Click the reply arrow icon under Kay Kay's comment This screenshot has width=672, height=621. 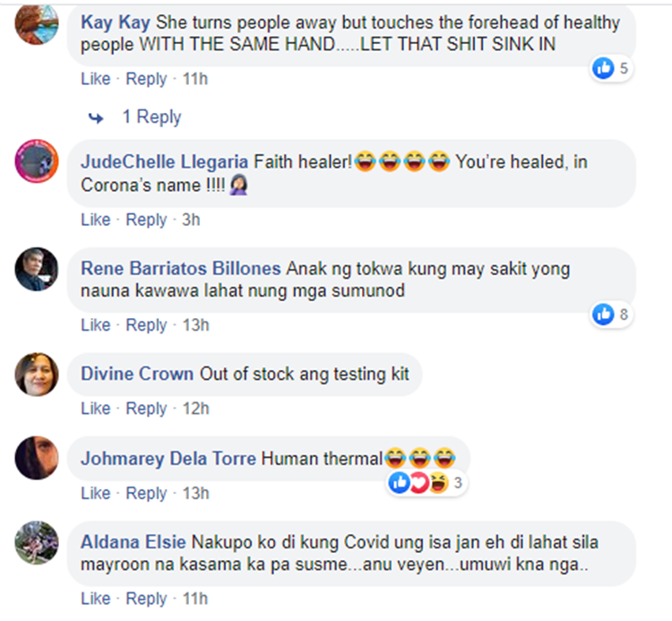point(96,117)
